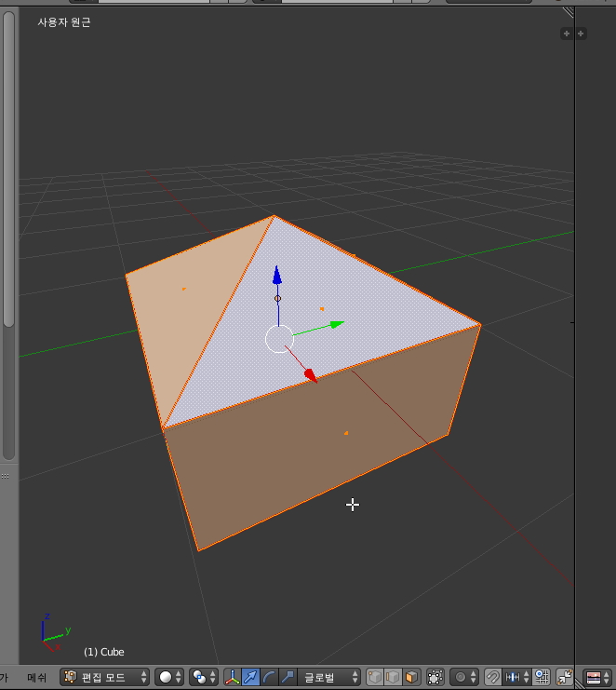Image resolution: width=616 pixels, height=690 pixels.
Task: Toggle the AutoMerge editing icon
Action: 565,677
